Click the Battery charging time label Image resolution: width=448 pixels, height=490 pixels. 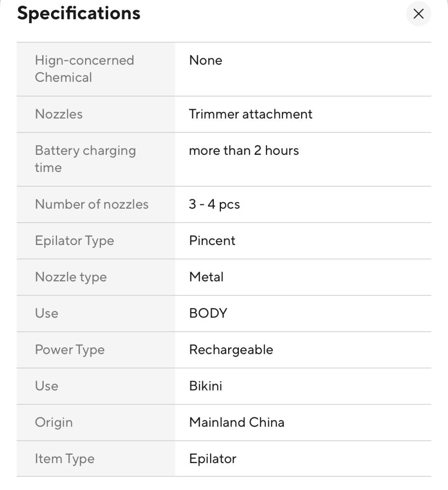coord(85,159)
